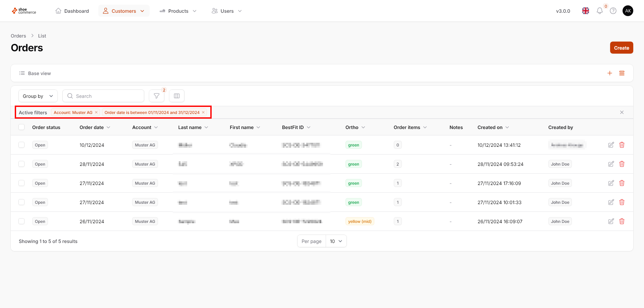
Task: Edit the order dated 28/11/2024
Action: pyautogui.click(x=611, y=164)
